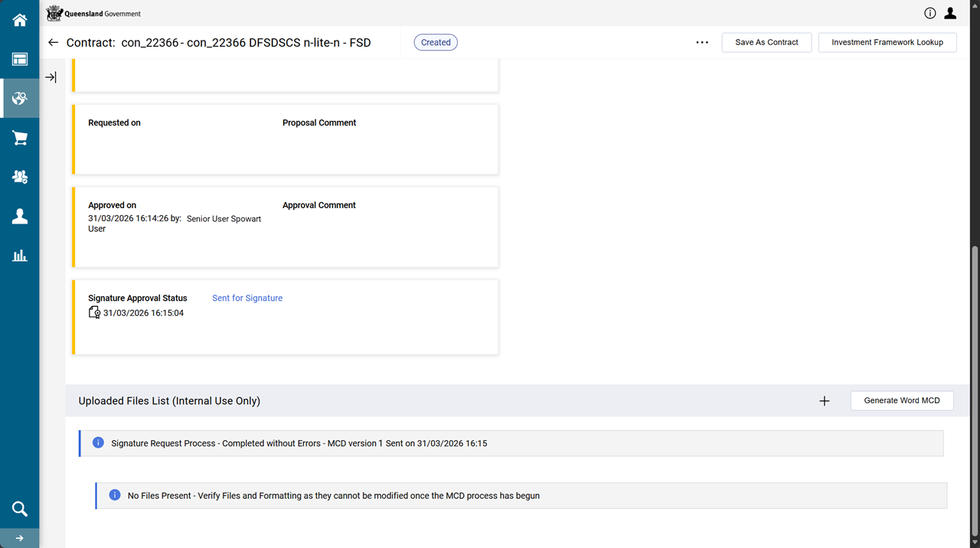
Task: Open the three-dot more options menu
Action: tap(702, 43)
